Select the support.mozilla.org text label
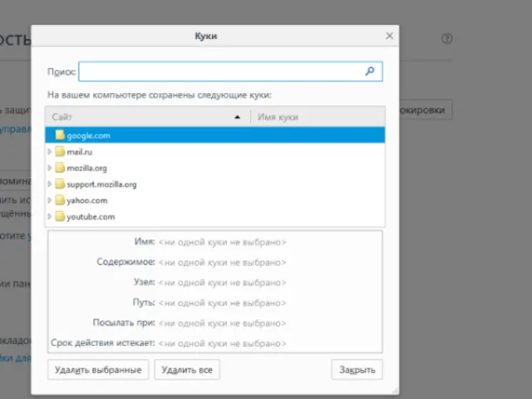 click(101, 185)
